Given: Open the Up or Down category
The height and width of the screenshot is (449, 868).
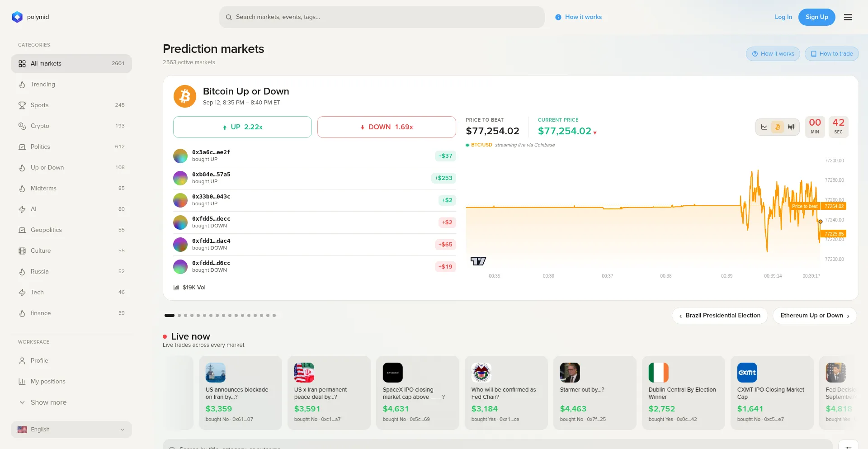Looking at the screenshot, I should click(71, 168).
